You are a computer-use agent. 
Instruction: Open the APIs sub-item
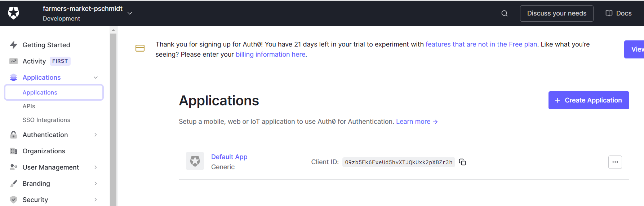click(x=29, y=106)
